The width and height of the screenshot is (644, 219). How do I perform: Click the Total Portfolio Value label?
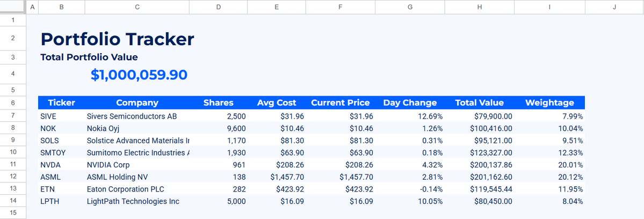(x=89, y=57)
